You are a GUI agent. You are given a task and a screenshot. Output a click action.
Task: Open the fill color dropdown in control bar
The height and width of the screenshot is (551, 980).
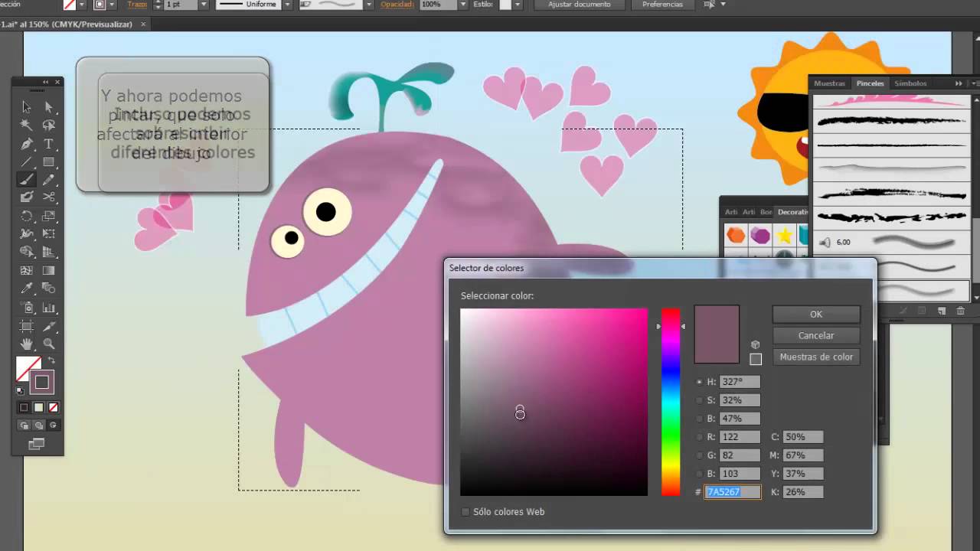(x=82, y=5)
